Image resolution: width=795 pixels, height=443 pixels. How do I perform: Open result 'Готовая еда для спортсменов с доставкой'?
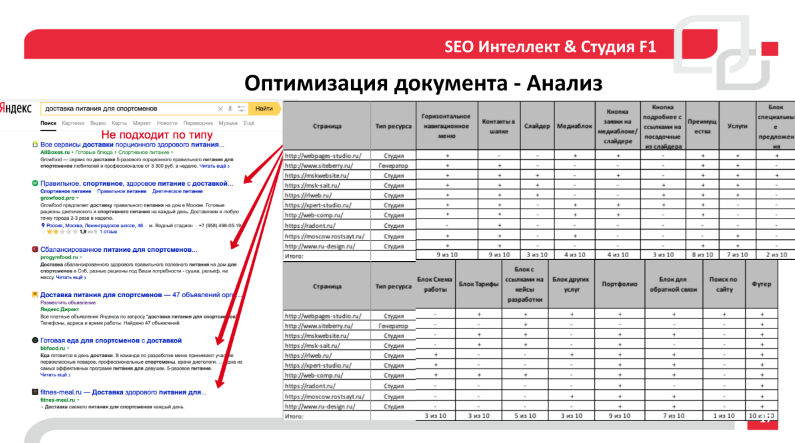point(111,341)
